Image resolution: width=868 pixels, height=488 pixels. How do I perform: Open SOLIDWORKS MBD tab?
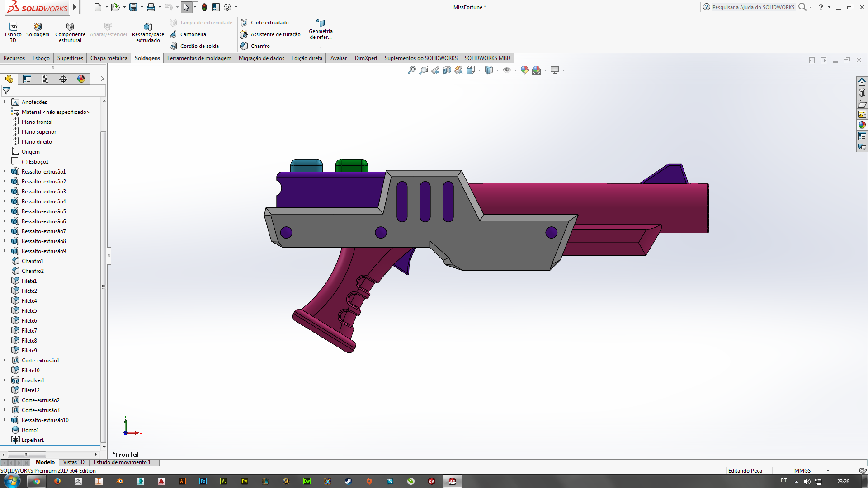coord(487,58)
